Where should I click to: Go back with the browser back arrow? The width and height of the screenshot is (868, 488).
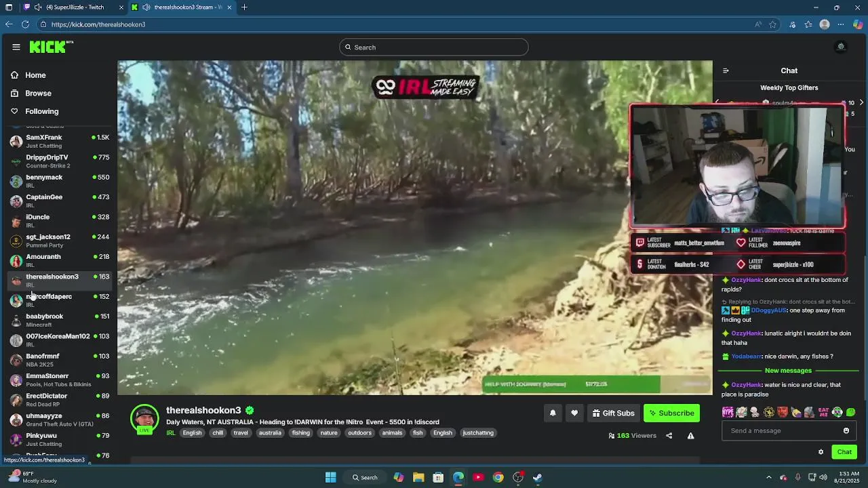9,24
